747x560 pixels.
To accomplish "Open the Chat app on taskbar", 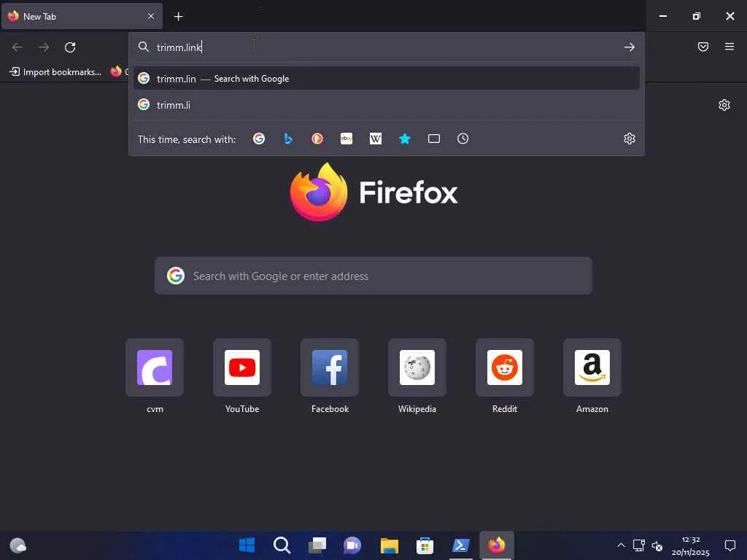I will (352, 545).
